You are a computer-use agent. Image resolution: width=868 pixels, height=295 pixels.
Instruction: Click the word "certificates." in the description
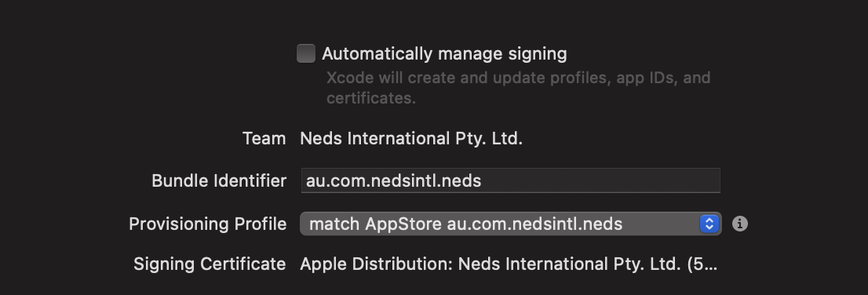(x=371, y=98)
